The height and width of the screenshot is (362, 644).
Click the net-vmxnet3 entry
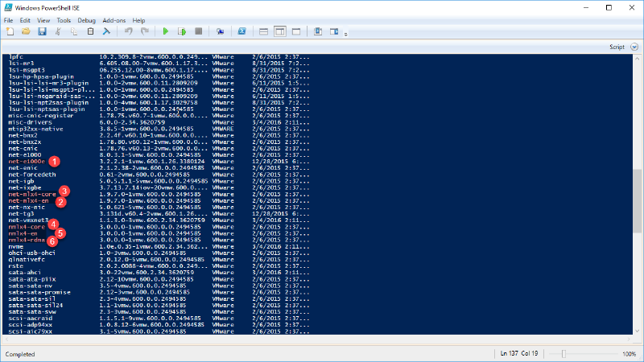pyautogui.click(x=28, y=220)
